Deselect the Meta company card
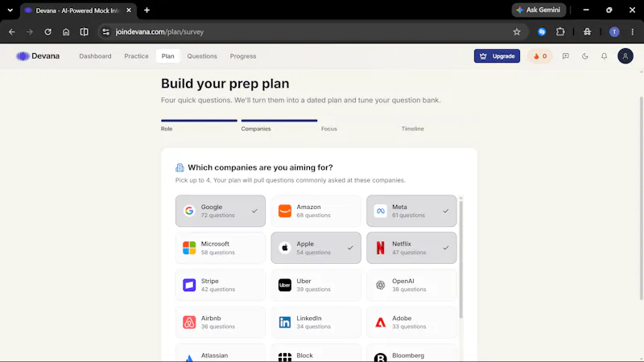 point(411,211)
